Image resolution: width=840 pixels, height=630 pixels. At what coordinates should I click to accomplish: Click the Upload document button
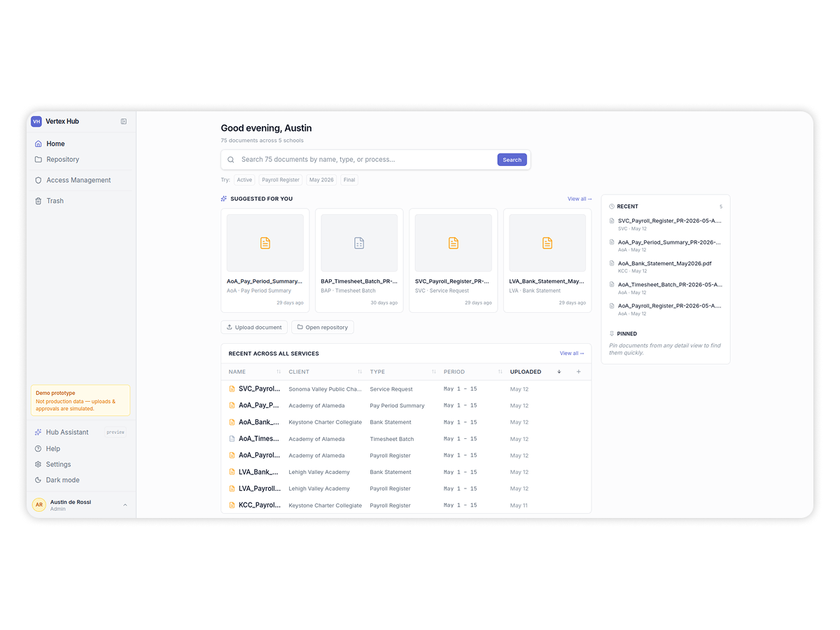(x=254, y=327)
